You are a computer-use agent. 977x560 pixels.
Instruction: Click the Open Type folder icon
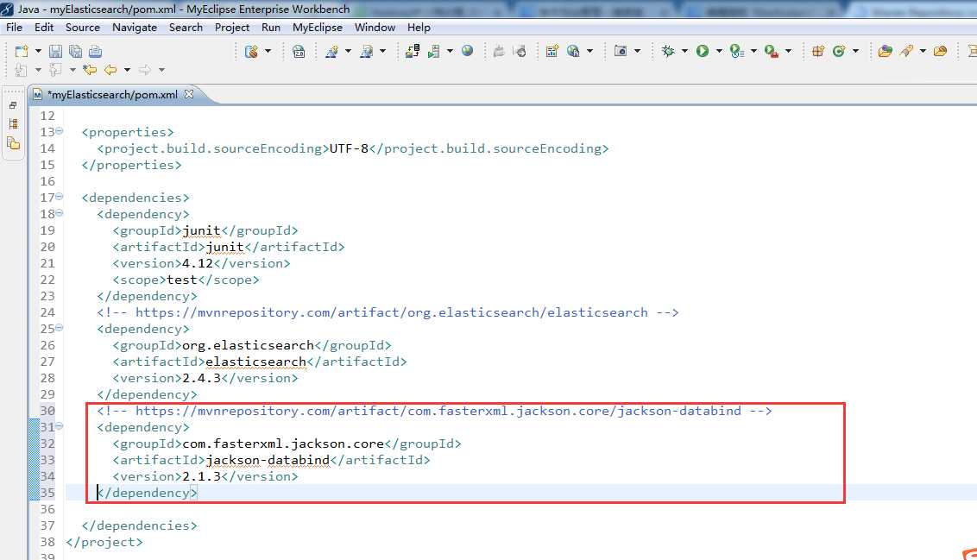885,51
